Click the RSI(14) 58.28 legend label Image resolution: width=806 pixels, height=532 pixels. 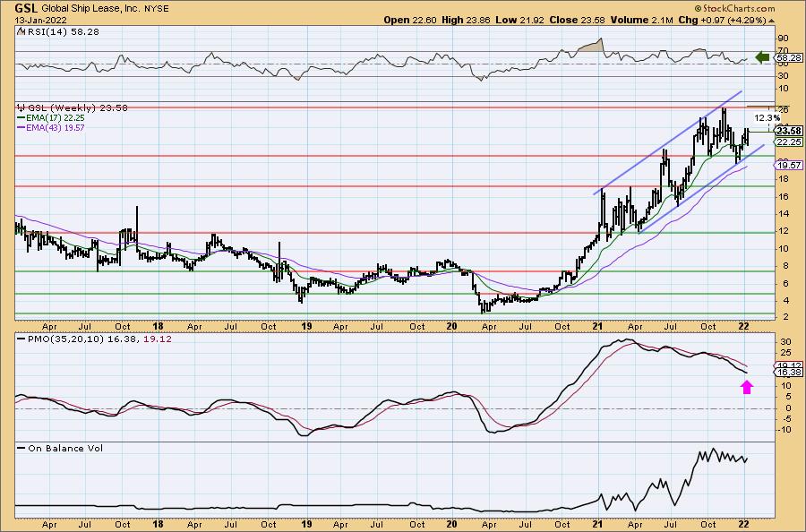coord(63,32)
